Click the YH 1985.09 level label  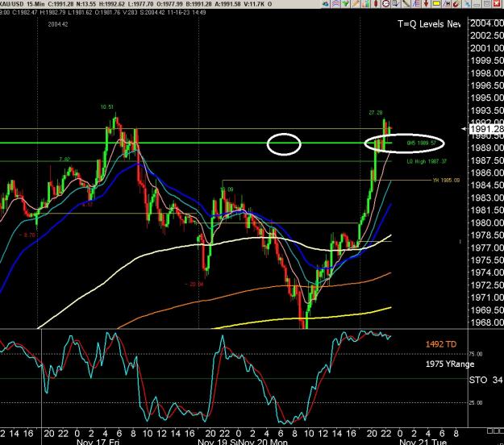pyautogui.click(x=446, y=181)
